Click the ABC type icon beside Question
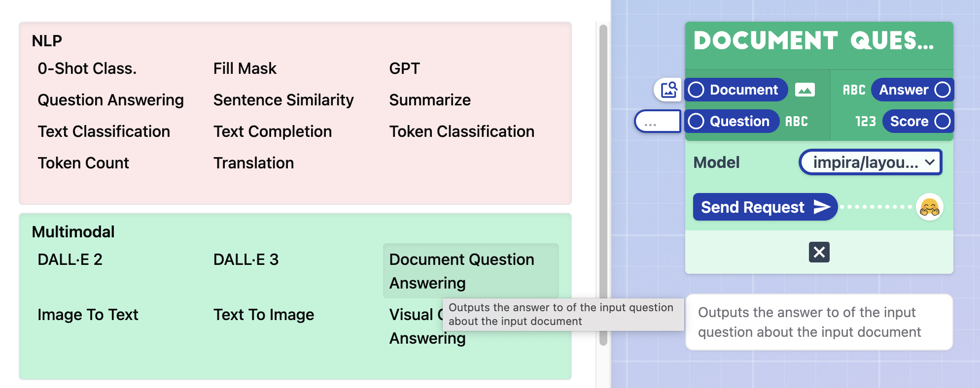The height and width of the screenshot is (388, 980). click(796, 122)
